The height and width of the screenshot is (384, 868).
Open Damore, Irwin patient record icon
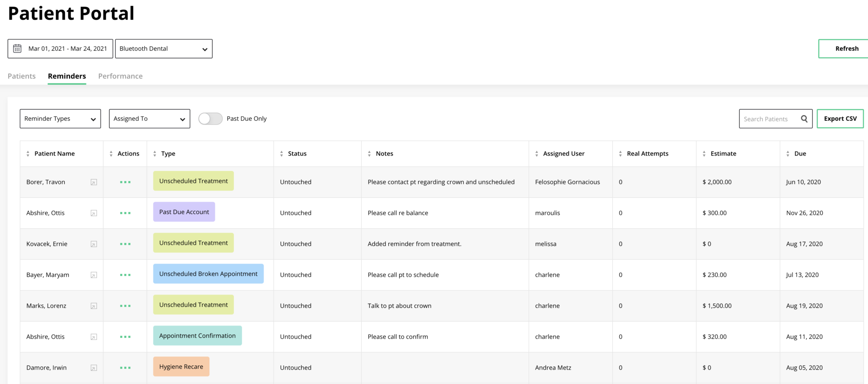click(x=94, y=368)
